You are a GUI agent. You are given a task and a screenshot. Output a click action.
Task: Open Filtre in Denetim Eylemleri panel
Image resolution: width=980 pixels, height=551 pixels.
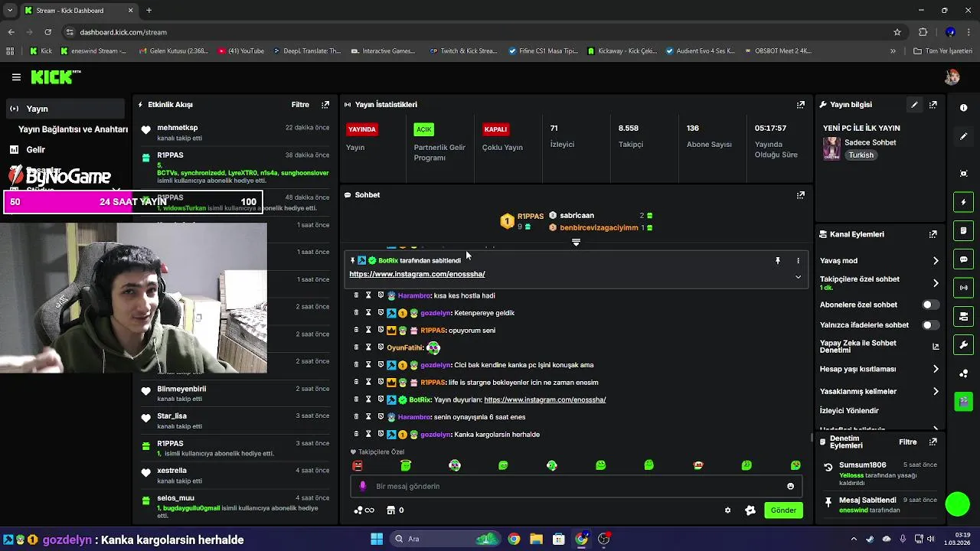tap(908, 442)
